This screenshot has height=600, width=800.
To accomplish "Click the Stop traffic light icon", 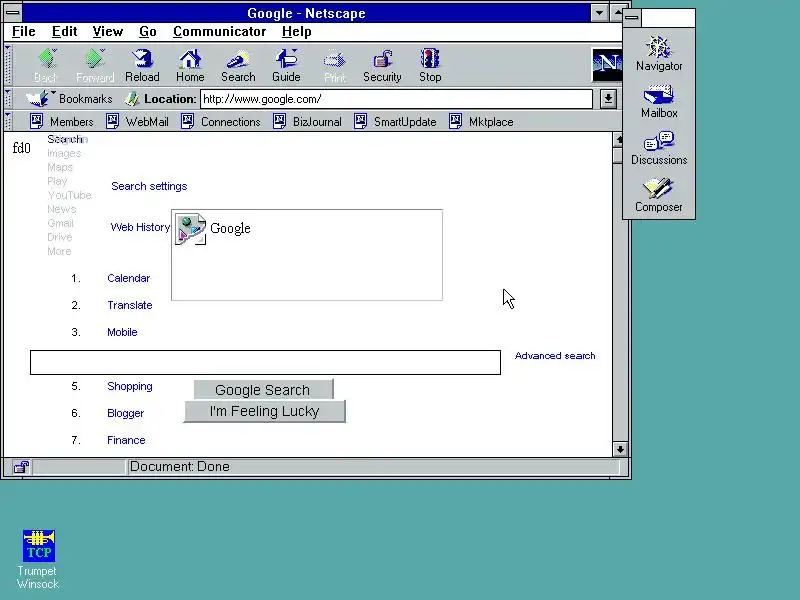I will click(430, 65).
